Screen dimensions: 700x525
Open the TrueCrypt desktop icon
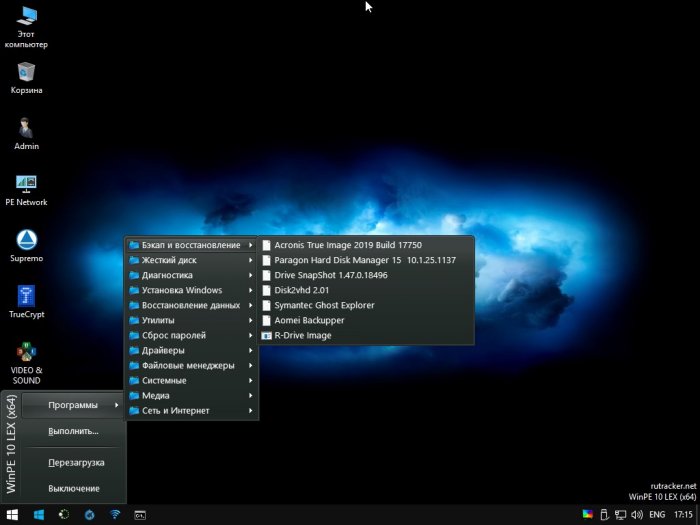tap(26, 297)
